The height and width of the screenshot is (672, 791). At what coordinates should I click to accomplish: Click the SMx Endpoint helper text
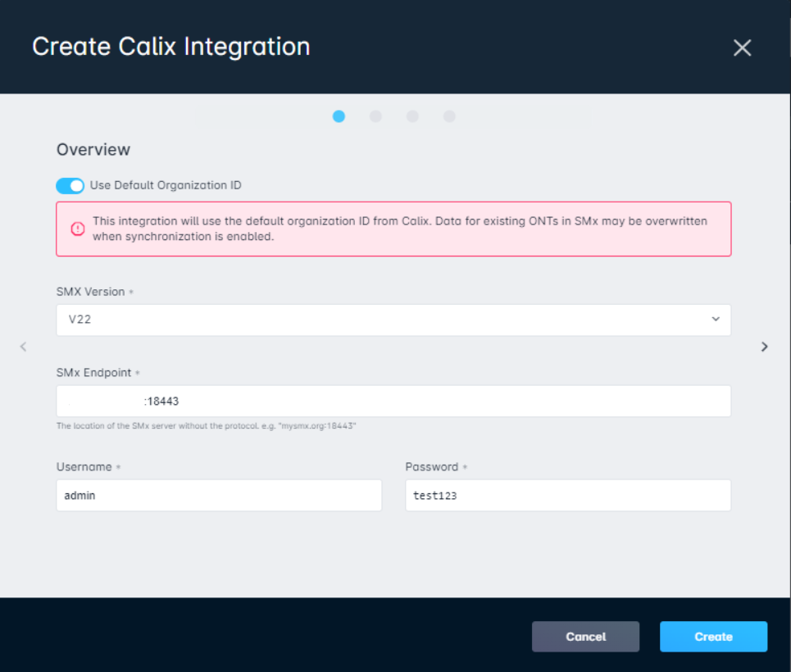207,426
